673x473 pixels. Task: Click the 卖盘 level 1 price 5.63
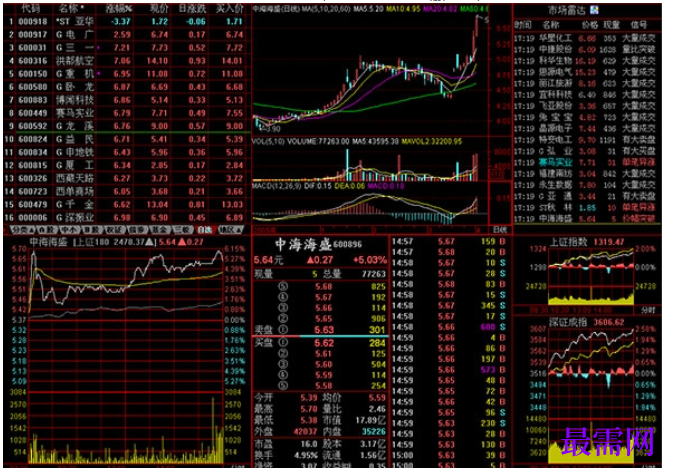pos(324,330)
